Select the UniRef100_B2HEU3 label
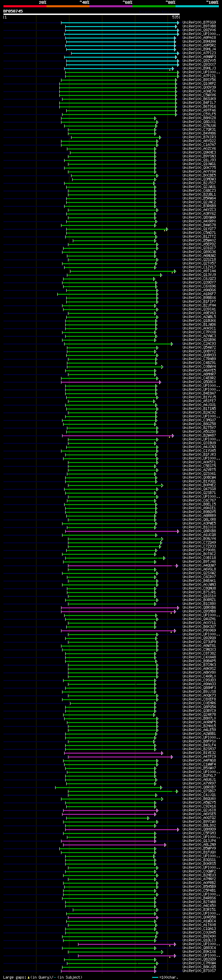Image resolution: width=222 pixels, height=980 pixels. (199, 875)
